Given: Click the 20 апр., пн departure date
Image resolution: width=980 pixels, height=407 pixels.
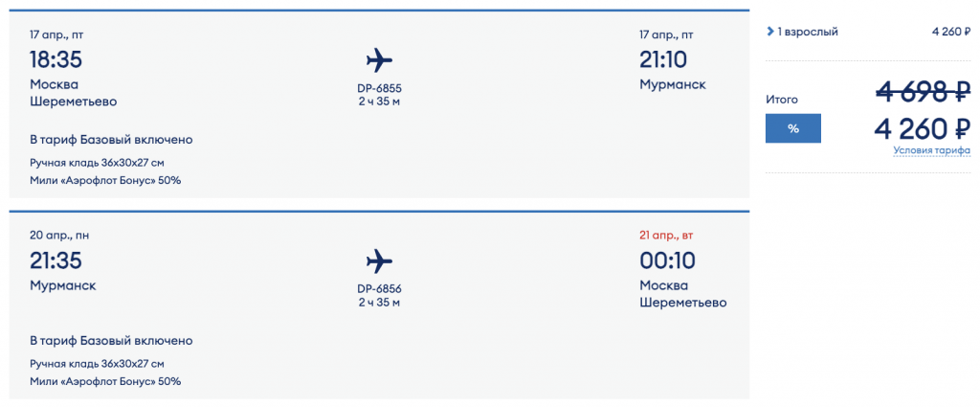Looking at the screenshot, I should point(59,236).
